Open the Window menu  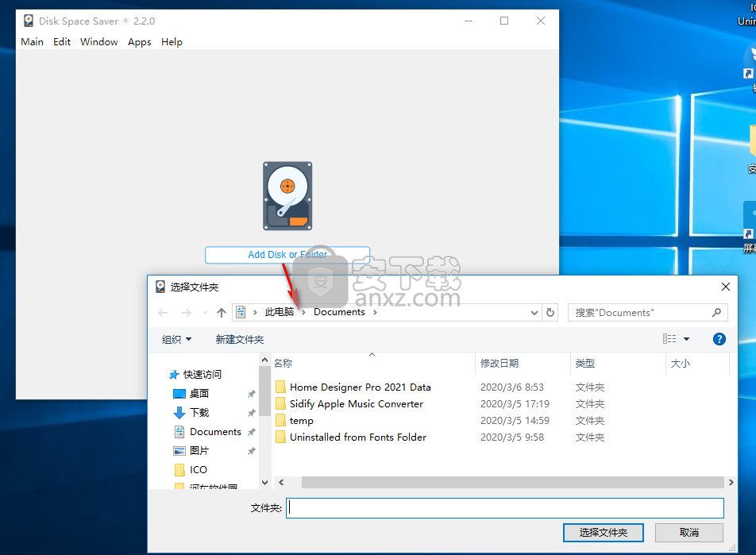click(x=98, y=42)
